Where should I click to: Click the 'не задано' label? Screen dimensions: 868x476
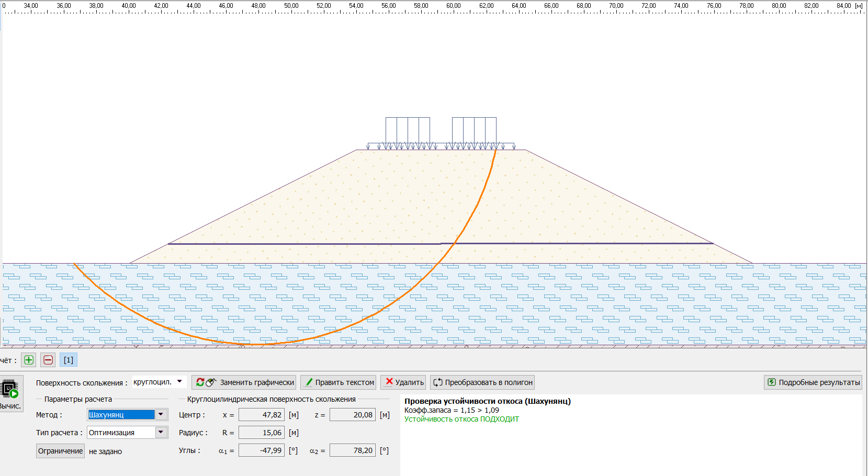click(105, 451)
